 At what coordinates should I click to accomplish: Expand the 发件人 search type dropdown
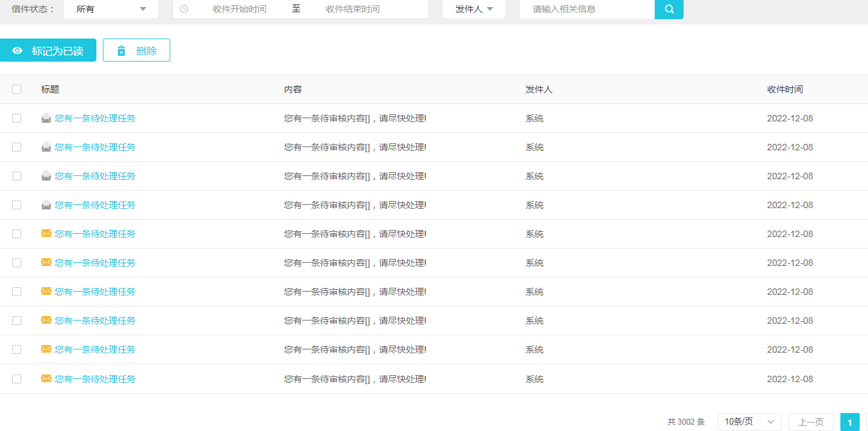[474, 9]
